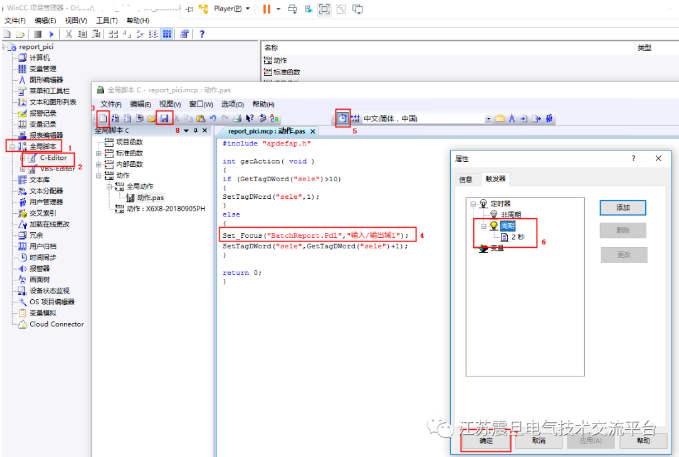Open 选项(O) menu in Global Script window
Image resolution: width=679 pixels, height=457 pixels.
tap(233, 104)
